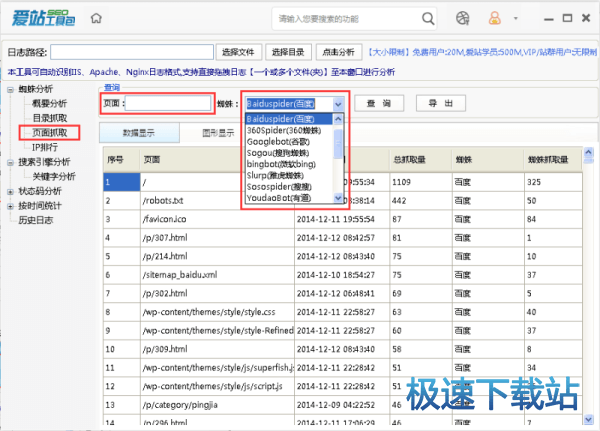Select Baiduspider(百度) in the dropdown list
The width and height of the screenshot is (600, 431).
[x=289, y=119]
